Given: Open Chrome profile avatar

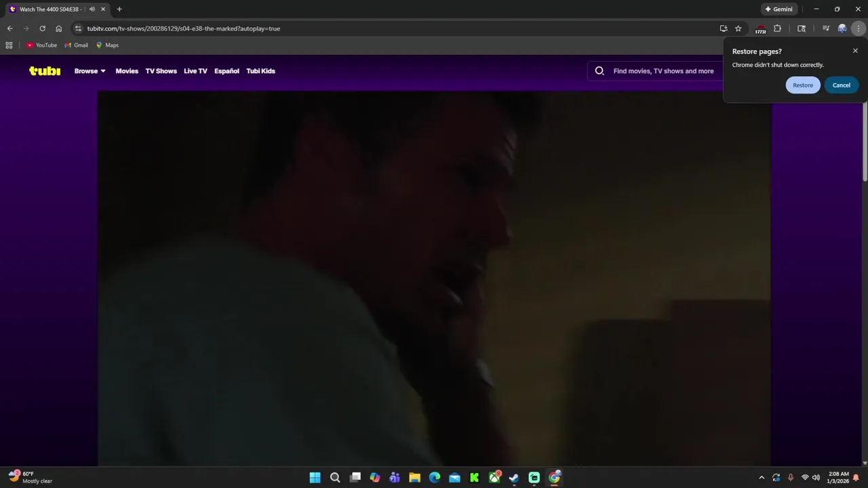Looking at the screenshot, I should (x=842, y=28).
